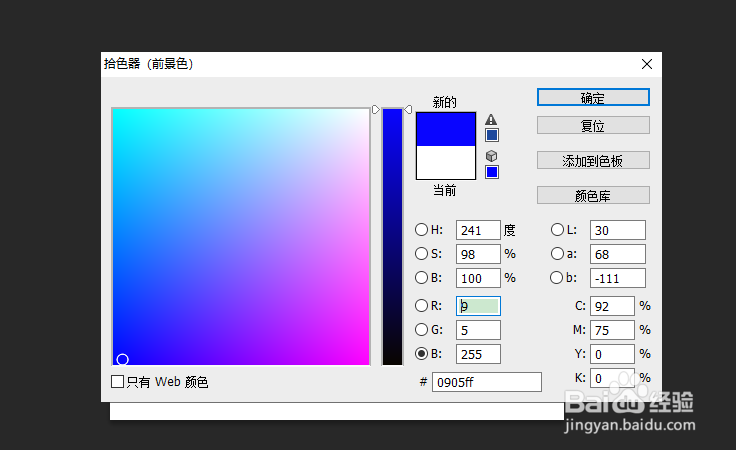The image size is (736, 450).
Task: Select the L lightness radio button
Action: 557,229
